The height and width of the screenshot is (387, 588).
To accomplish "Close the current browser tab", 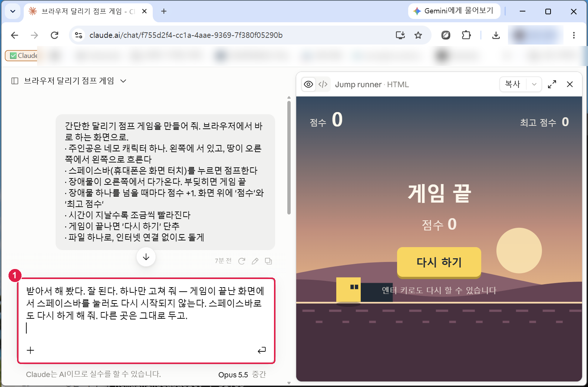I will click(145, 11).
